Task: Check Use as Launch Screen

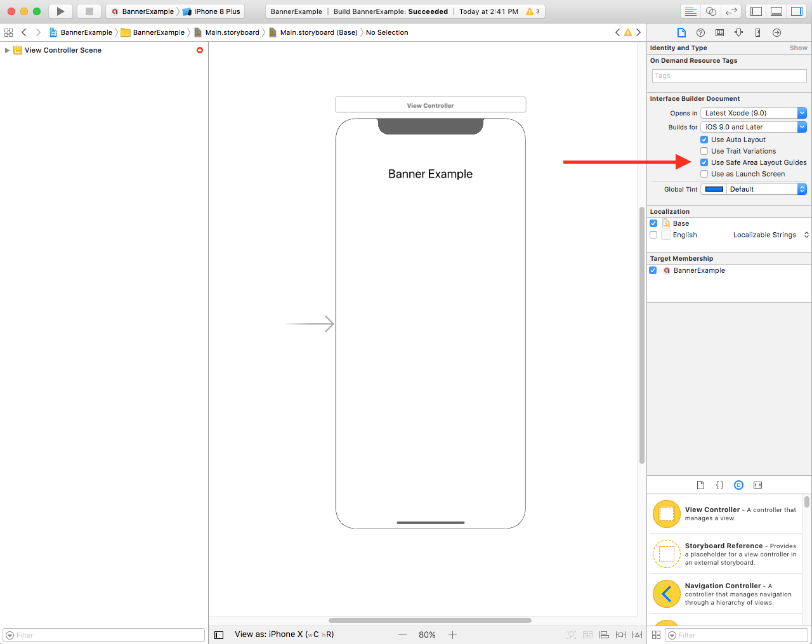Action: [704, 174]
